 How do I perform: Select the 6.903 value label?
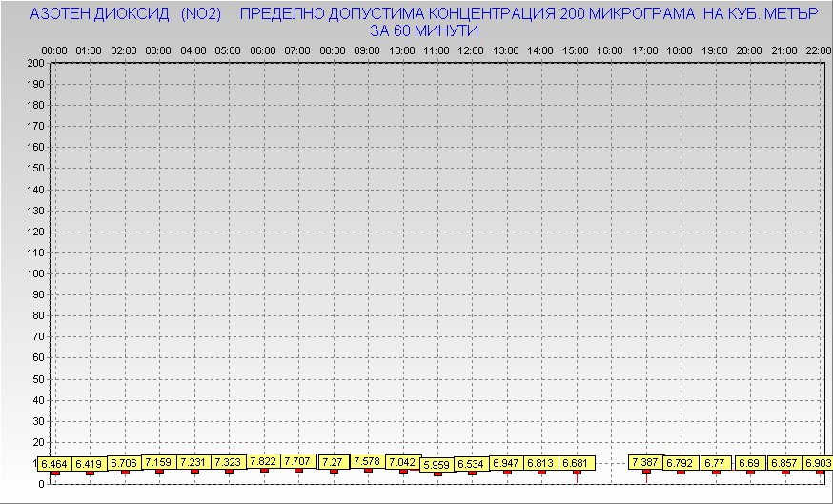pos(818,463)
